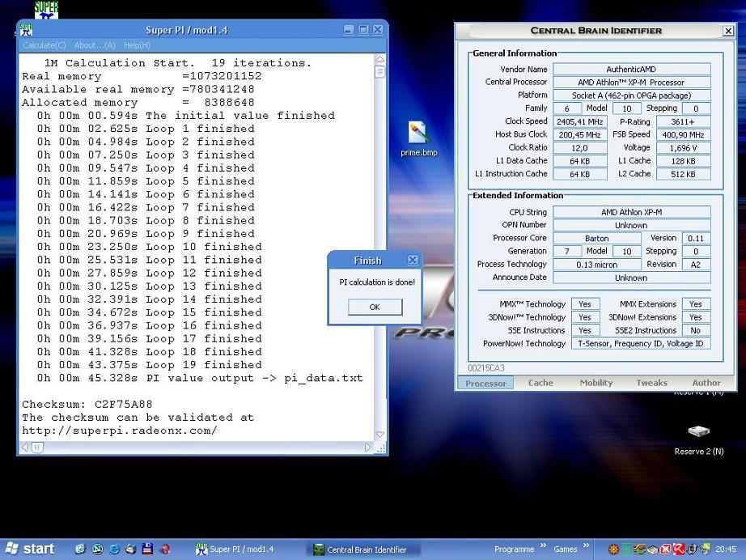Open the Calculate(C) menu
The image size is (746, 560).
pos(45,45)
